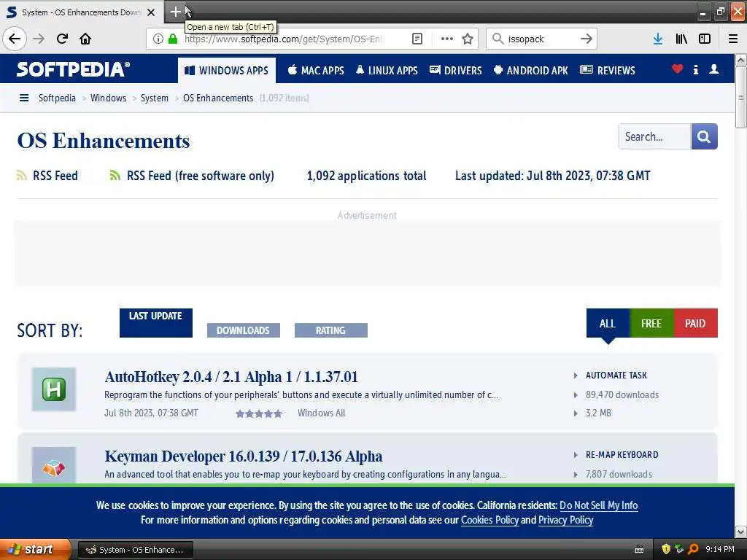Go to System breadcrumb link
Screen dimensions: 747x560
(x=155, y=98)
